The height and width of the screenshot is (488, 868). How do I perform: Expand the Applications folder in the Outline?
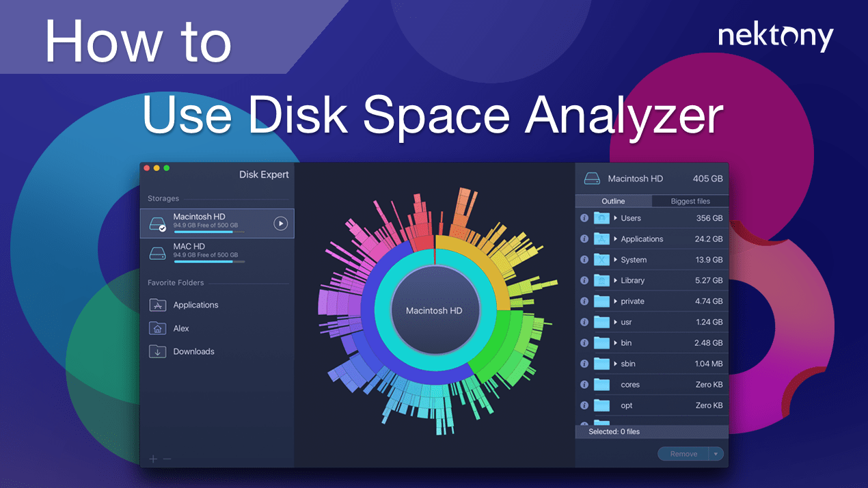point(615,239)
